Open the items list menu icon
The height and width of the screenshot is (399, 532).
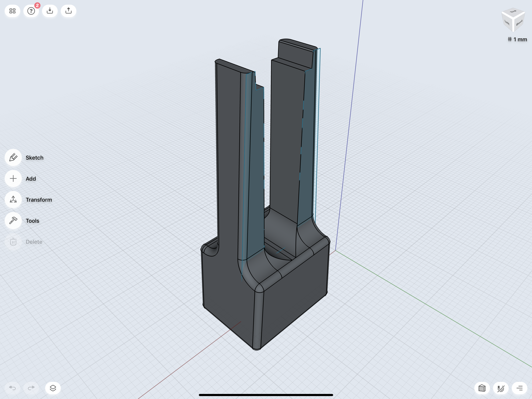click(x=520, y=388)
